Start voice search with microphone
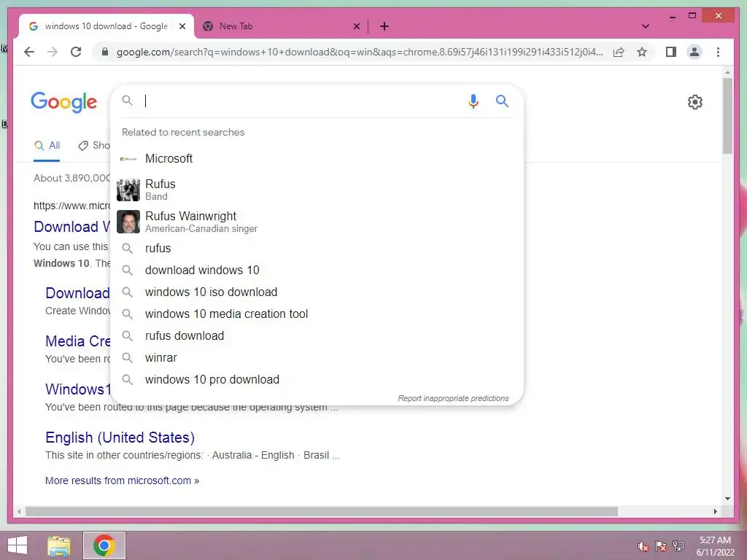Image resolution: width=747 pixels, height=560 pixels. tap(473, 101)
